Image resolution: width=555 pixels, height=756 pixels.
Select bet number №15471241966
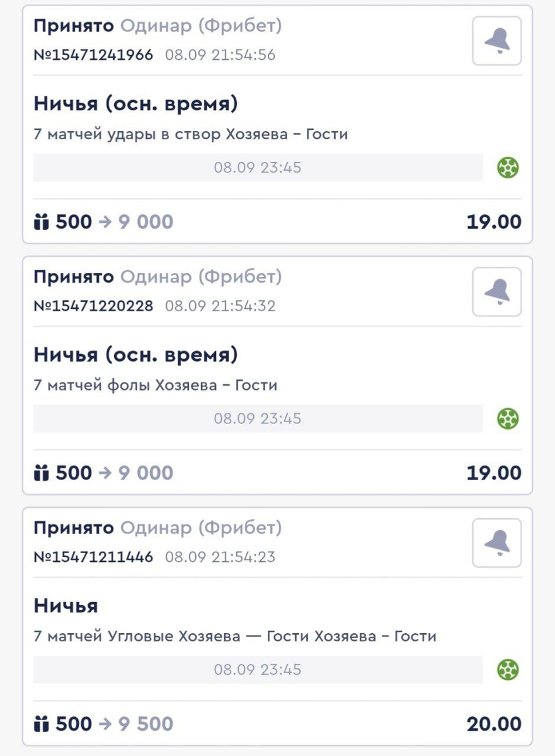tap(93, 55)
